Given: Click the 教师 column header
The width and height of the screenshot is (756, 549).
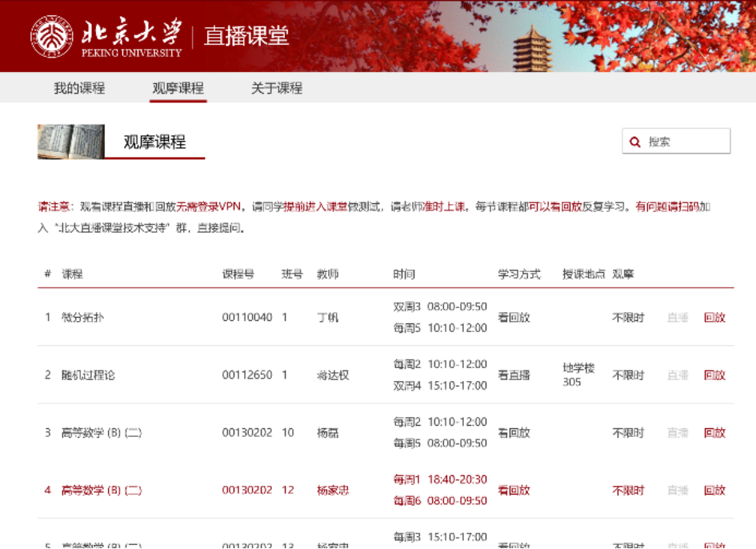Looking at the screenshot, I should point(327,274).
